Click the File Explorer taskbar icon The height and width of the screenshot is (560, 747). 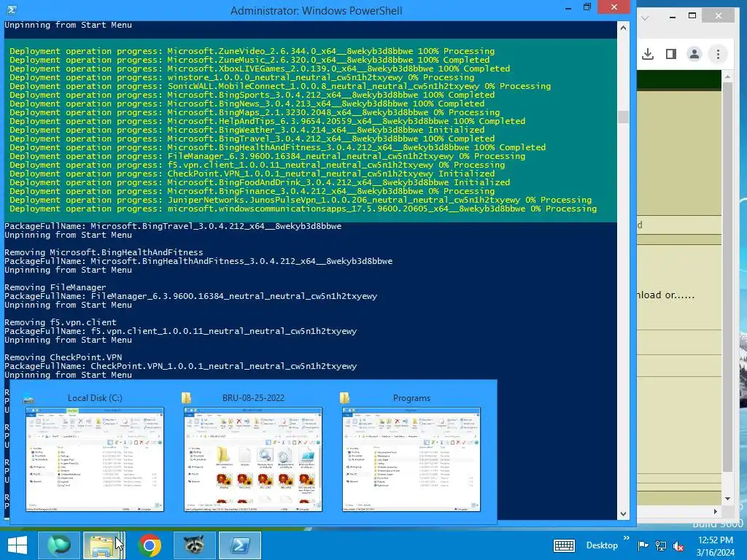pos(104,545)
